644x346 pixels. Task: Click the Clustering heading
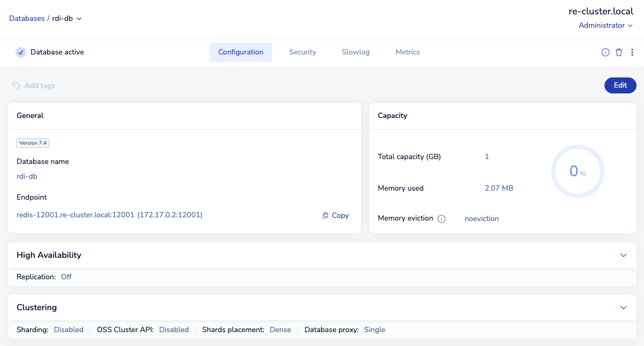point(37,308)
